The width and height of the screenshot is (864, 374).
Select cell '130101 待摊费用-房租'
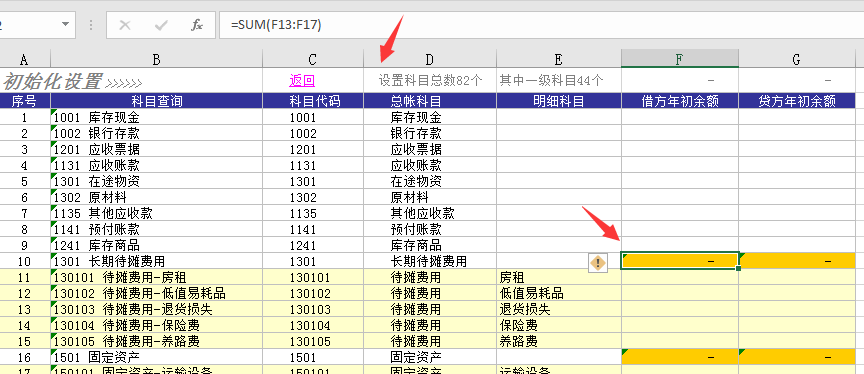(x=156, y=277)
